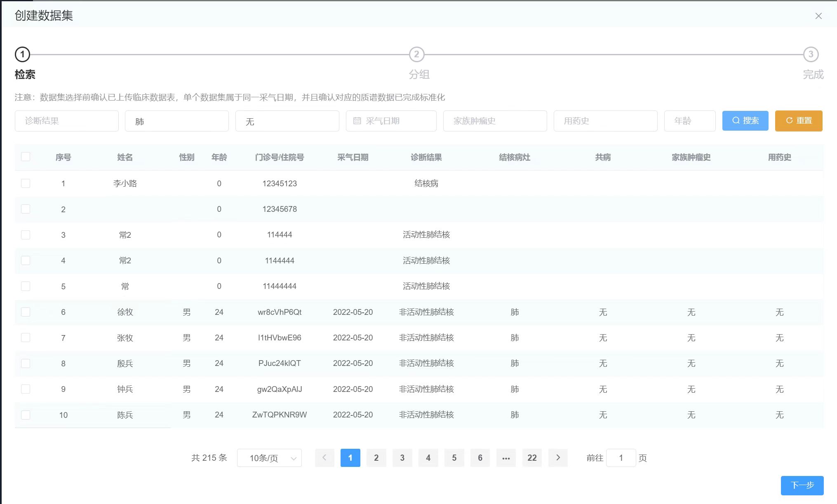This screenshot has height=504, width=837.
Task: Select current page 1 in pagination
Action: click(350, 457)
